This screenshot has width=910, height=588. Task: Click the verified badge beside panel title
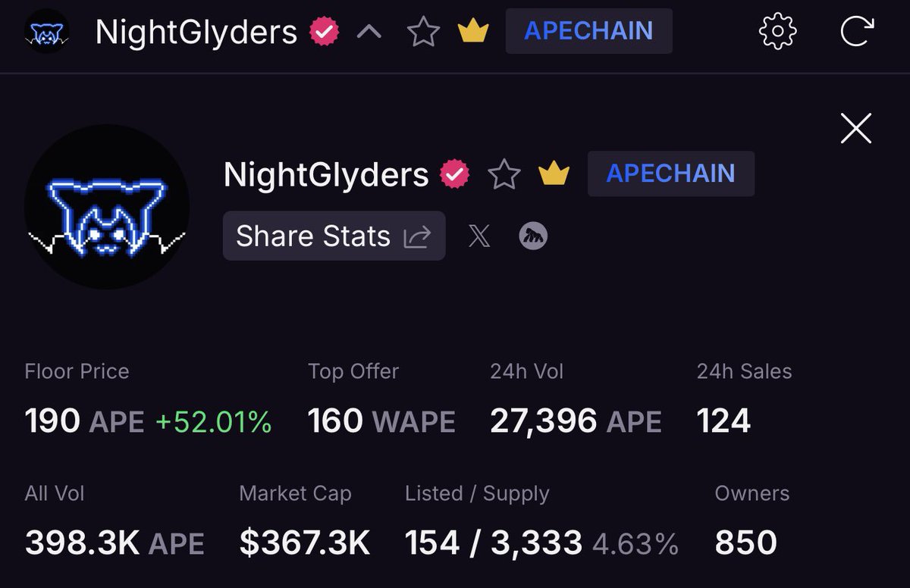454,174
